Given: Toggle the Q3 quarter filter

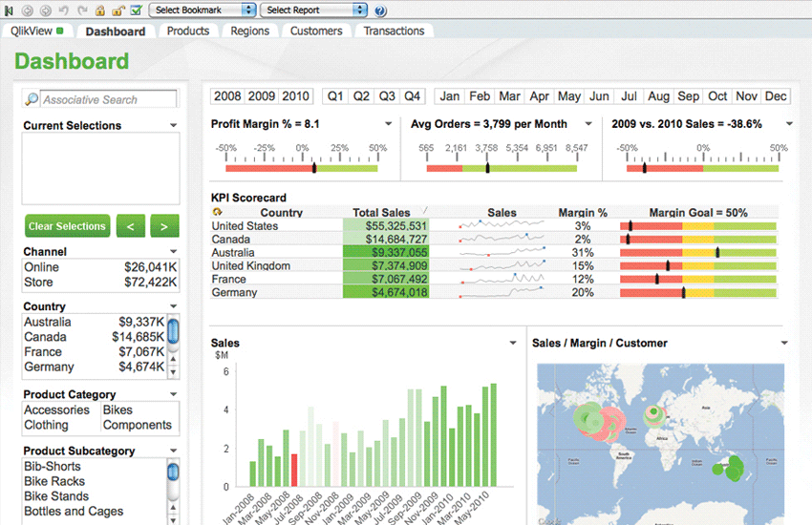Looking at the screenshot, I should pyautogui.click(x=387, y=96).
